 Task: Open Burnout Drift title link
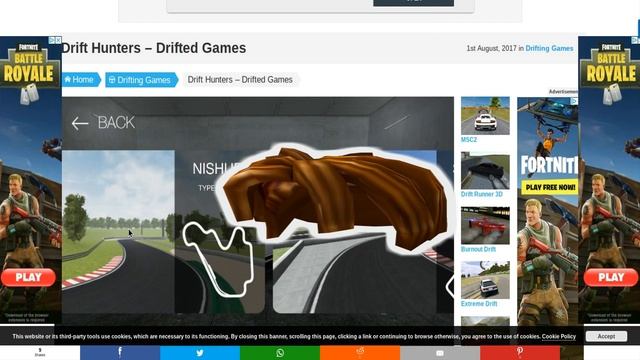[478, 249]
